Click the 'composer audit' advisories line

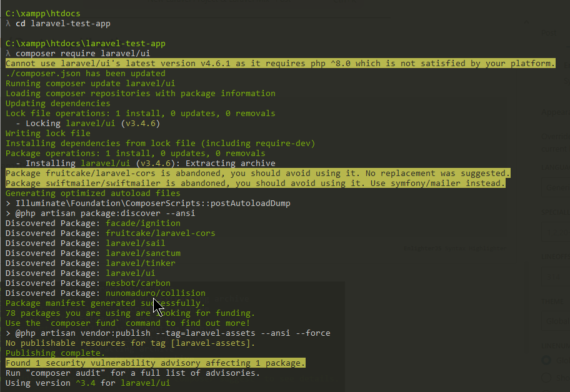132,373
